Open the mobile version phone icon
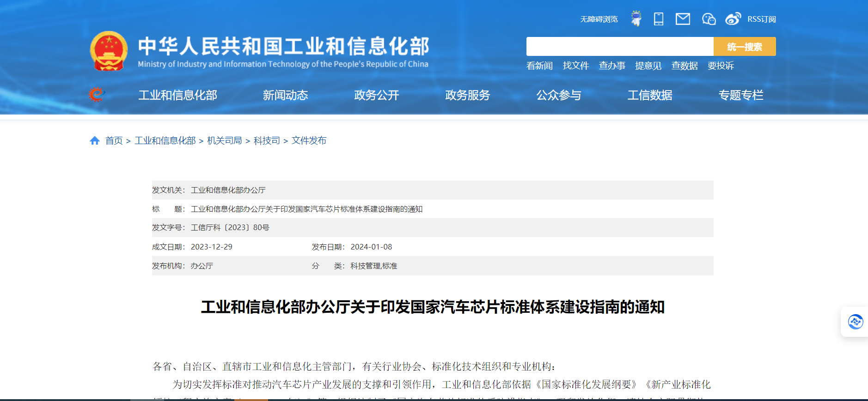This screenshot has width=868, height=401. click(x=659, y=19)
